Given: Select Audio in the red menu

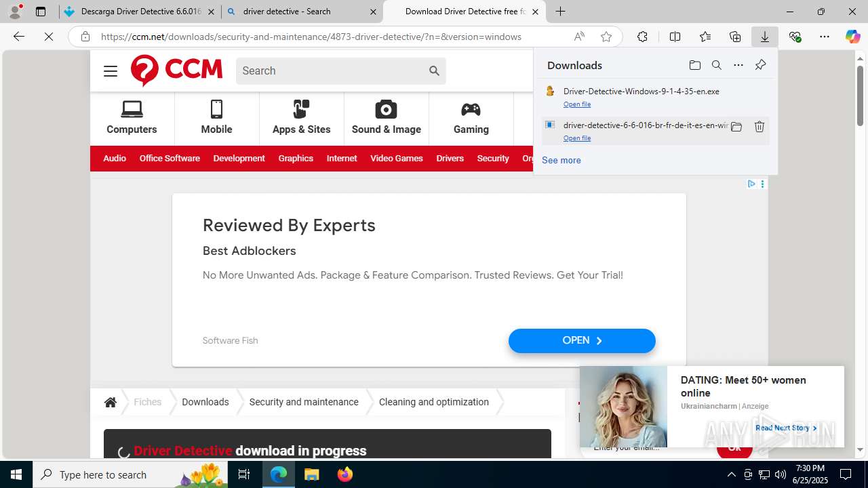Looking at the screenshot, I should coord(115,158).
